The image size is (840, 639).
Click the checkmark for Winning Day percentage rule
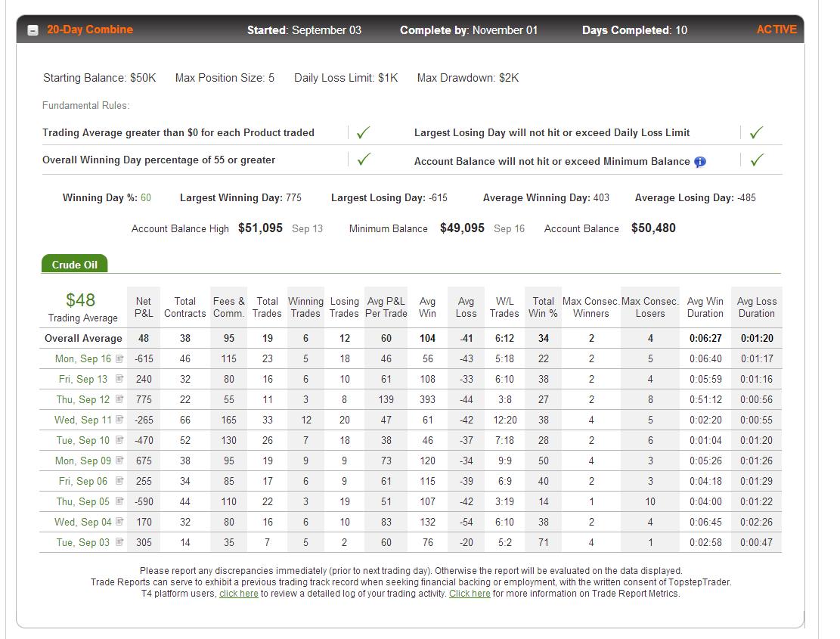coord(364,159)
